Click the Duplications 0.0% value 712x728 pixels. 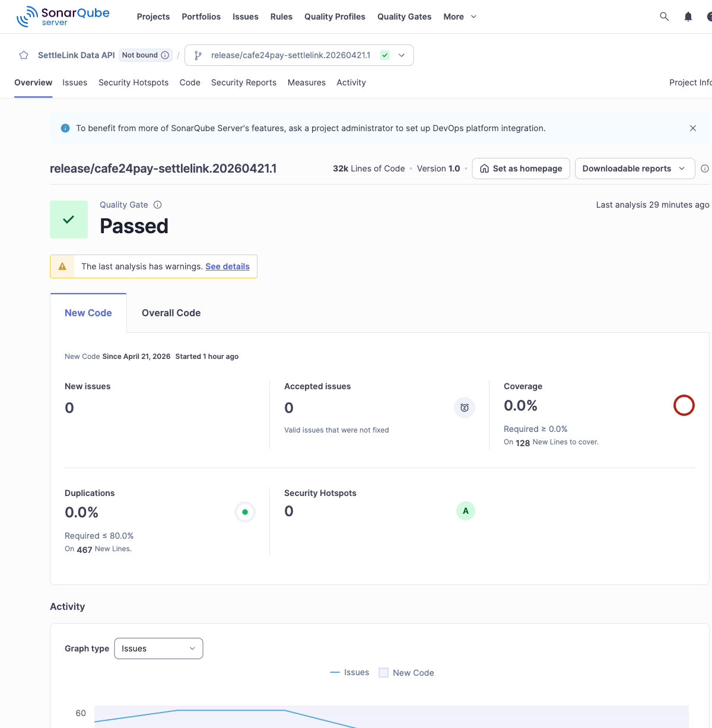(81, 512)
